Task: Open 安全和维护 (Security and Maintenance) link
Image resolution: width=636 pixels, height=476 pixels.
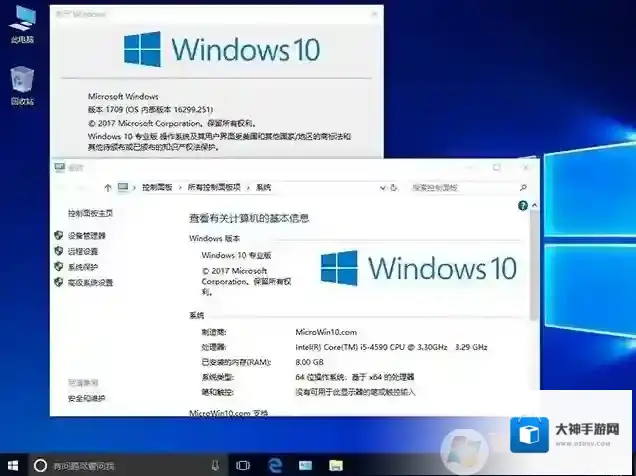Action: click(86, 398)
